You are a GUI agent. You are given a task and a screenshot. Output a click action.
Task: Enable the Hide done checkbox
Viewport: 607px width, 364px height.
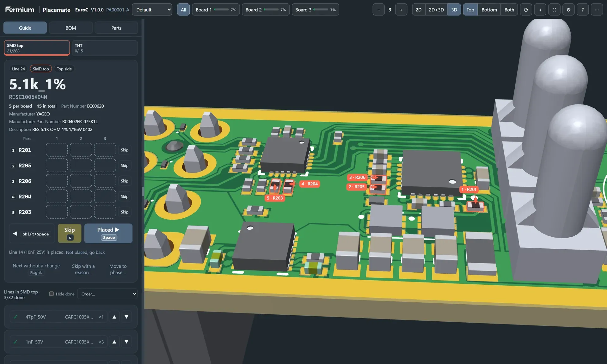(x=51, y=294)
